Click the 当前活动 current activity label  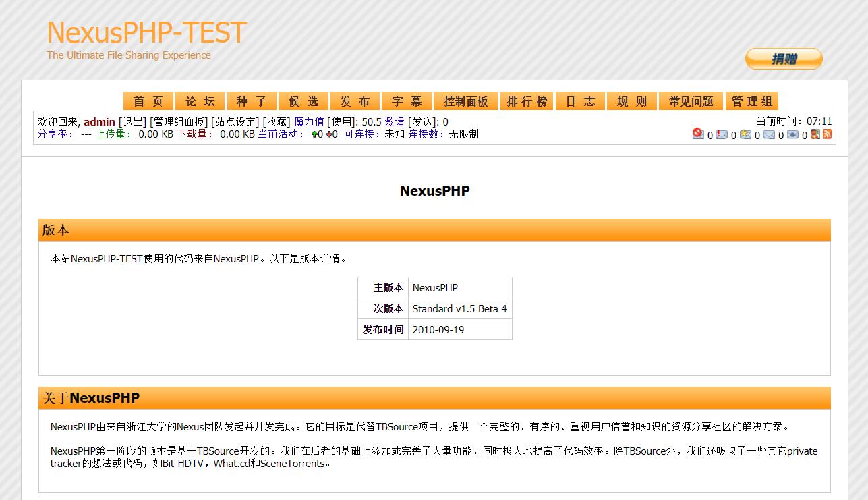(x=282, y=134)
